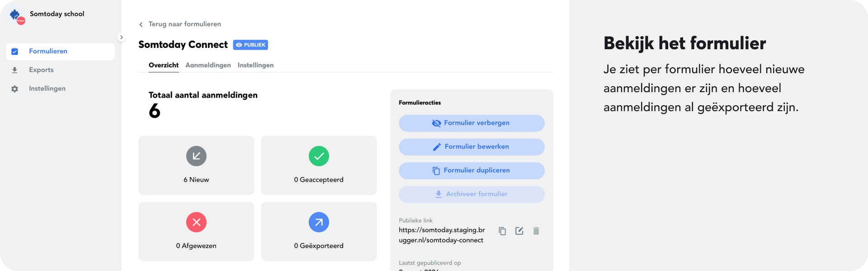Click the PUBLIEK visibility badge
Screen dimensions: 868x271
[250, 45]
